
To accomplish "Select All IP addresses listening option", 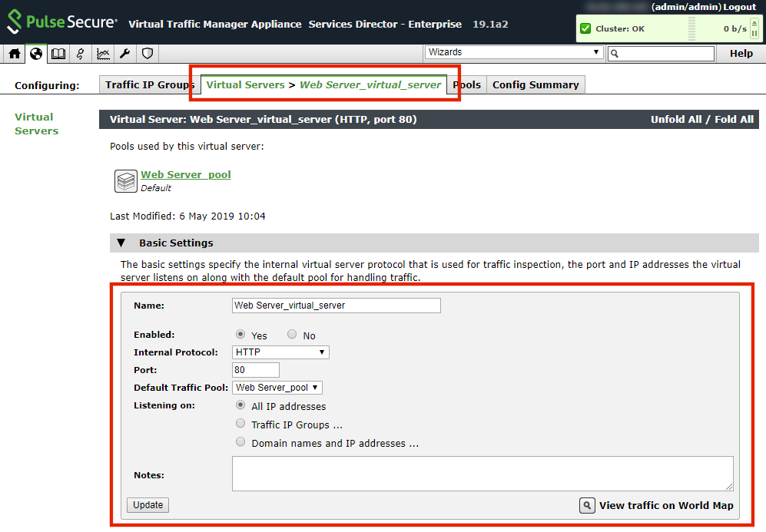I will [x=240, y=405].
